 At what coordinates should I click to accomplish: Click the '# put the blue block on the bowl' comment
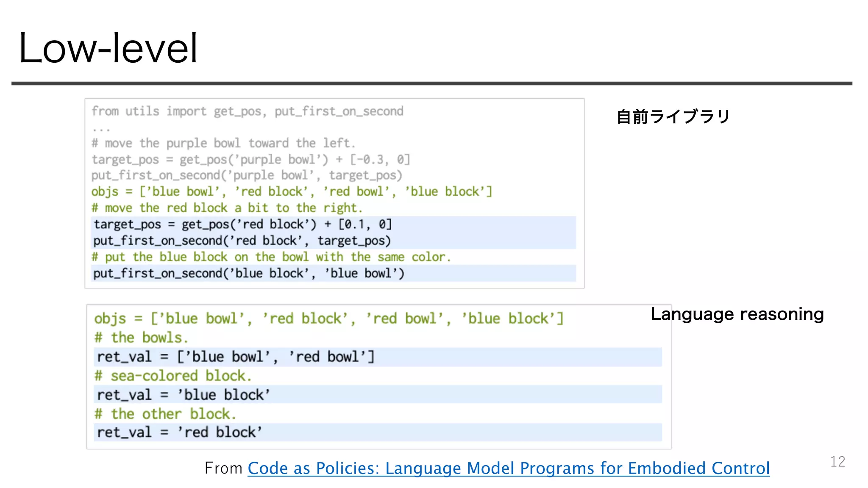pos(271,257)
